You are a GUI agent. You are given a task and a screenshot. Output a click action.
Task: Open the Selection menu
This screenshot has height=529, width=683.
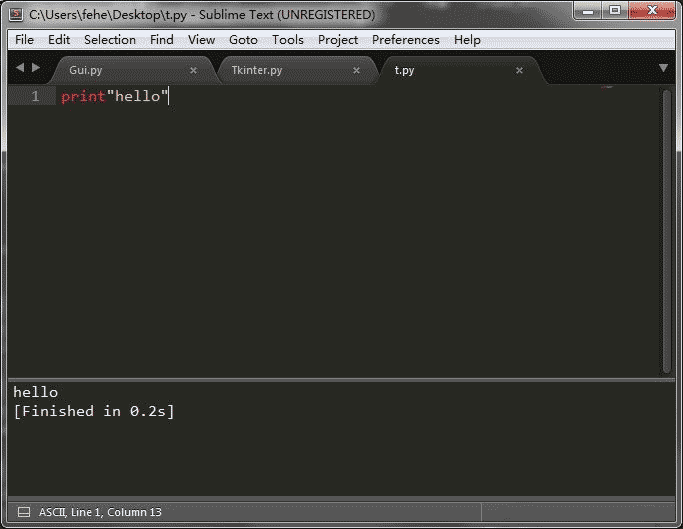coord(110,40)
